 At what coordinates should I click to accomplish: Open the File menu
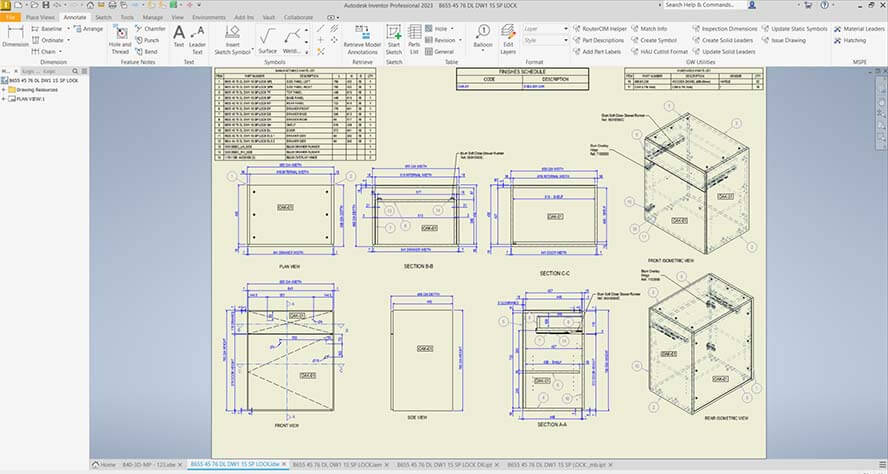coord(11,17)
